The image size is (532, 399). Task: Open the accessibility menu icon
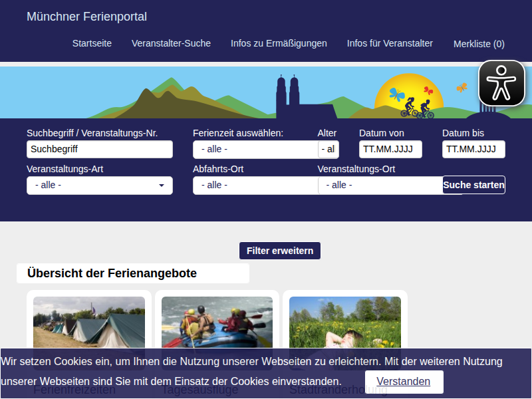pos(501,83)
